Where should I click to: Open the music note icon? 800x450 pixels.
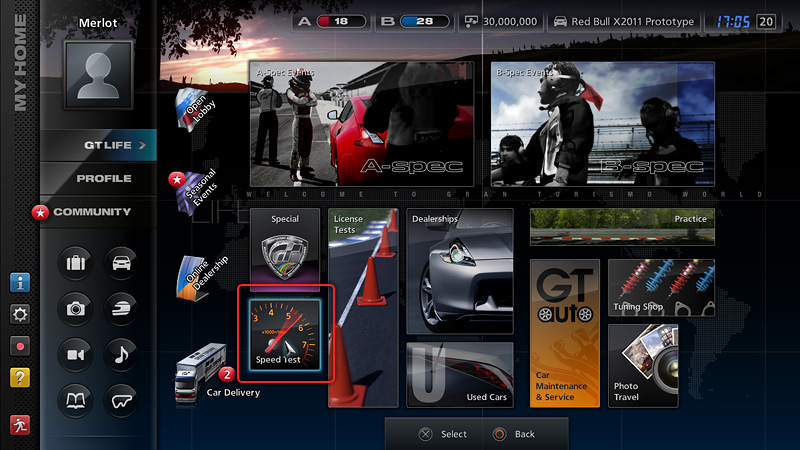121,353
